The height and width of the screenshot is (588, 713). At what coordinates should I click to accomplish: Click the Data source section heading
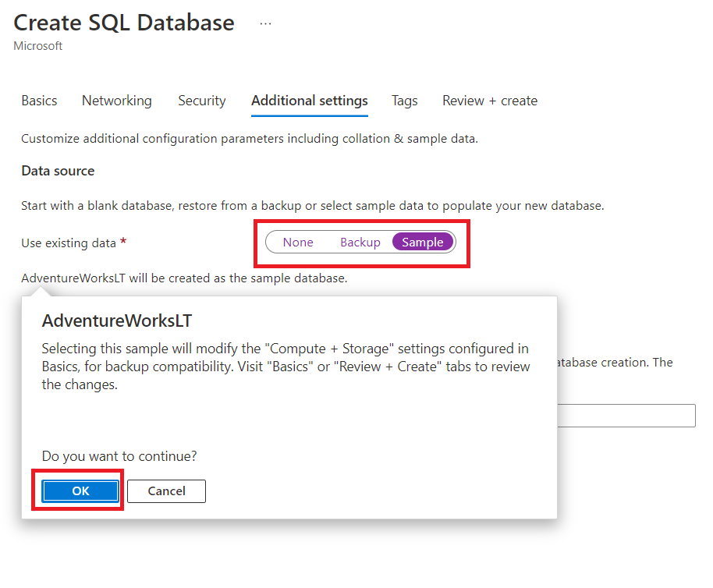pos(58,171)
